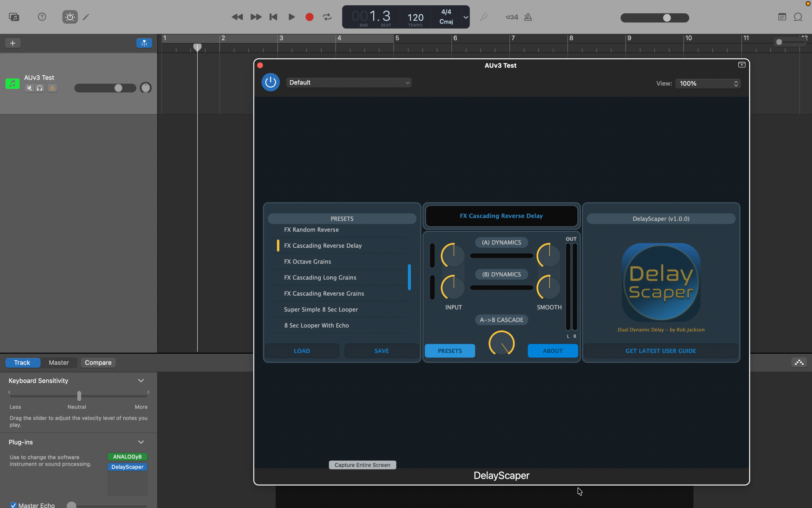Click the (B) DYNAMICS label button
The width and height of the screenshot is (812, 508).
click(501, 274)
